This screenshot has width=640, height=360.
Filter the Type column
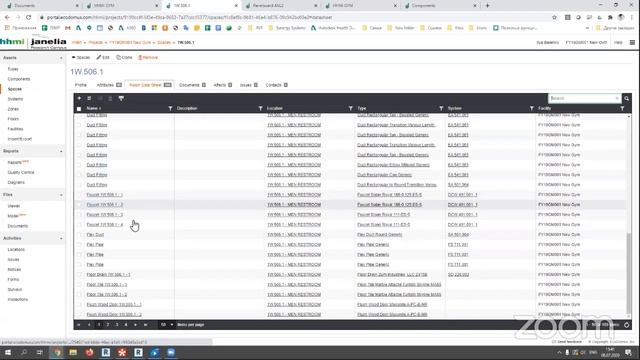click(x=441, y=108)
